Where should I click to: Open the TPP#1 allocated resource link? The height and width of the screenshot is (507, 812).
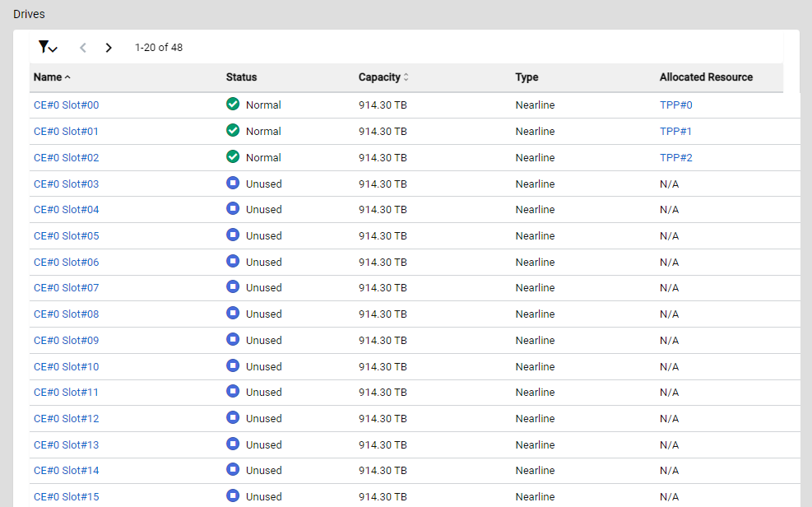click(675, 132)
